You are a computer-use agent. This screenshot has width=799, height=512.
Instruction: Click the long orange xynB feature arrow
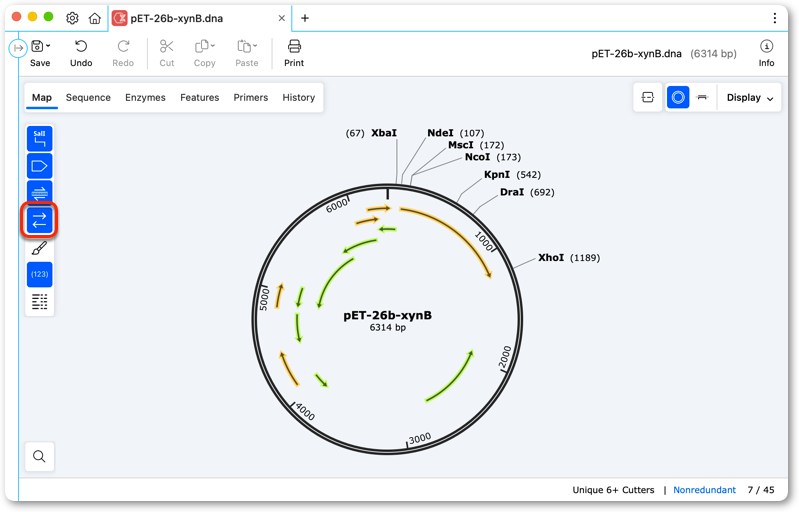pos(456,230)
